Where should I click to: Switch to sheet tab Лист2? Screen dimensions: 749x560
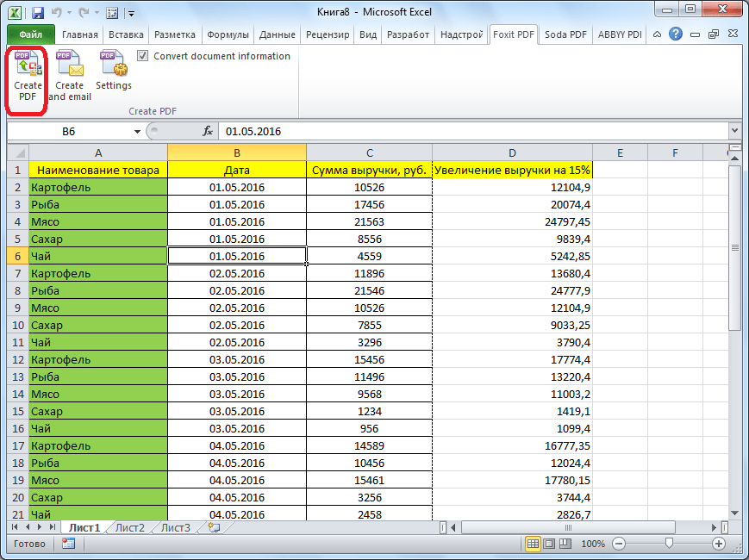[x=130, y=527]
